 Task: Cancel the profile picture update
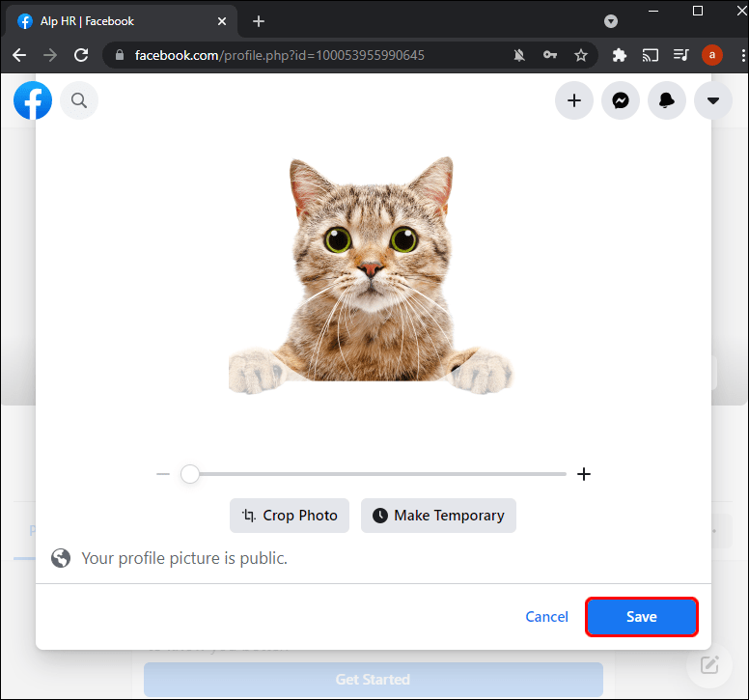pyautogui.click(x=546, y=617)
